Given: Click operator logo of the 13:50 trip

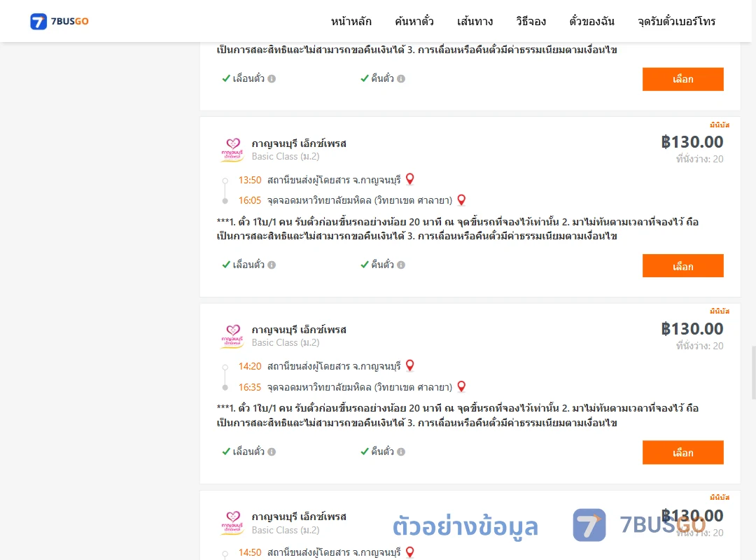Looking at the screenshot, I should (x=232, y=150).
